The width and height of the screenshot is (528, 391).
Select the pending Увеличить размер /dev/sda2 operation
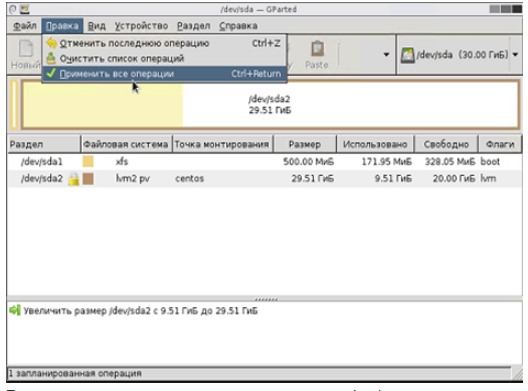point(141,311)
